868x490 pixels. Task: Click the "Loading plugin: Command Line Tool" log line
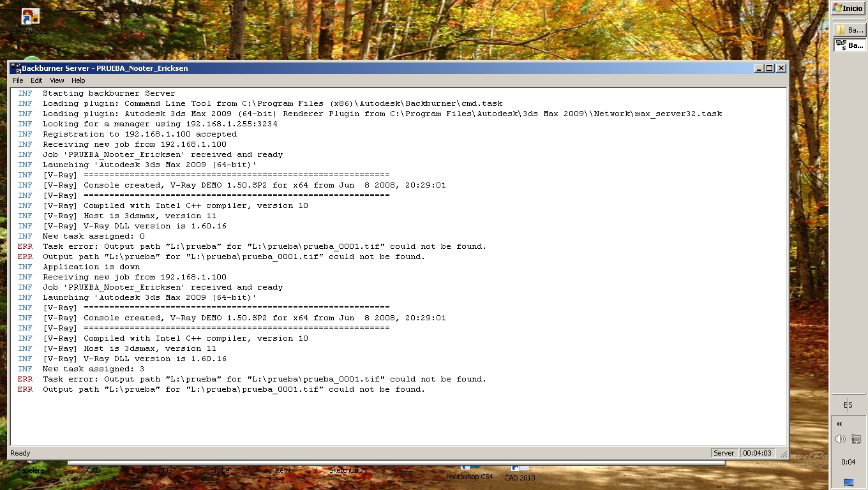click(x=273, y=103)
